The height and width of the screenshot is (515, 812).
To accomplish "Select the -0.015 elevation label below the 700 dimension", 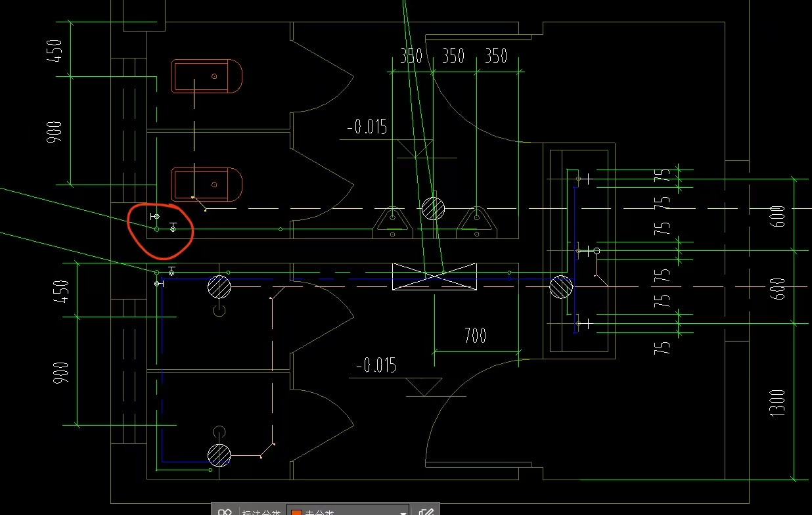I will (376, 365).
